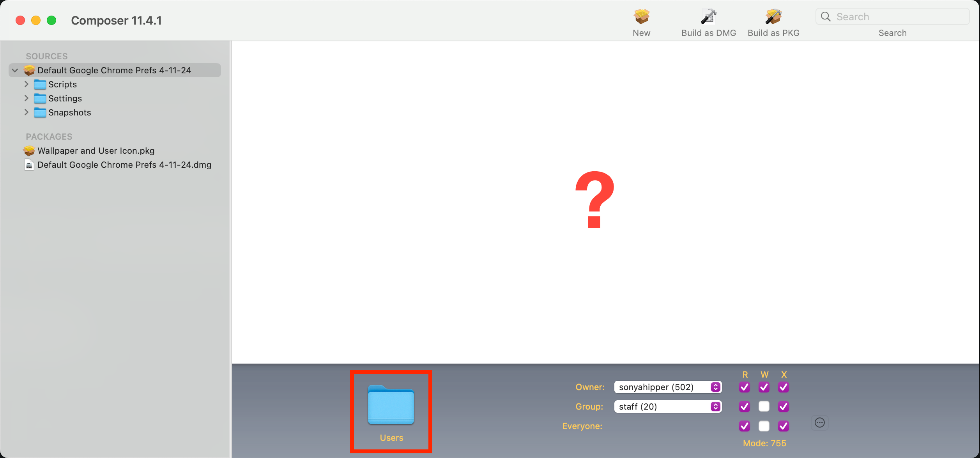Expand the Snapshots folder chevron
Viewport: 980px width, 458px height.
point(26,112)
